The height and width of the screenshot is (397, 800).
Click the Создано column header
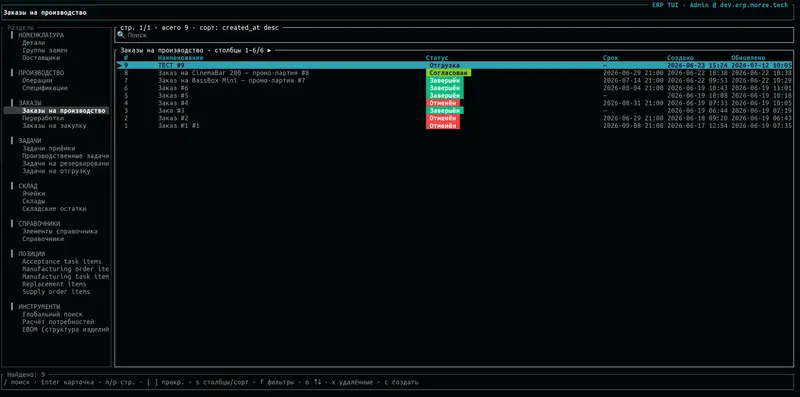coord(680,58)
